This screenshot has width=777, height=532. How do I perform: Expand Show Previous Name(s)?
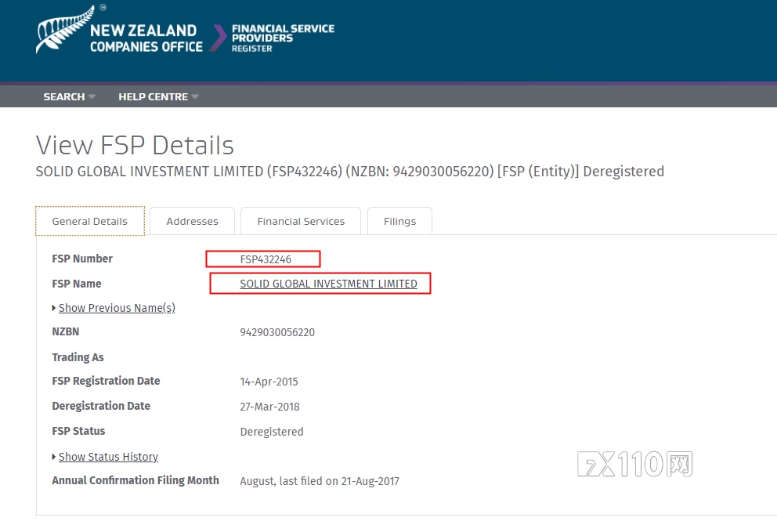(117, 308)
